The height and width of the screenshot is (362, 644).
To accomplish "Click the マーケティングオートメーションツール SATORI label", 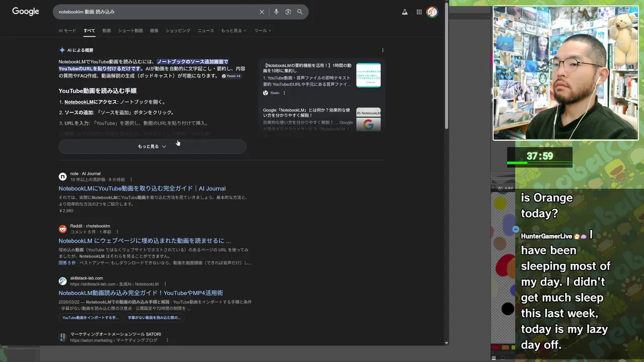I will coord(116,334).
